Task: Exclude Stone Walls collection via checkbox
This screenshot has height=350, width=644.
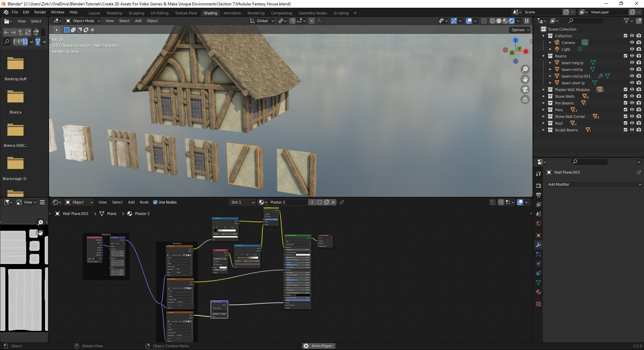Action: (x=625, y=96)
